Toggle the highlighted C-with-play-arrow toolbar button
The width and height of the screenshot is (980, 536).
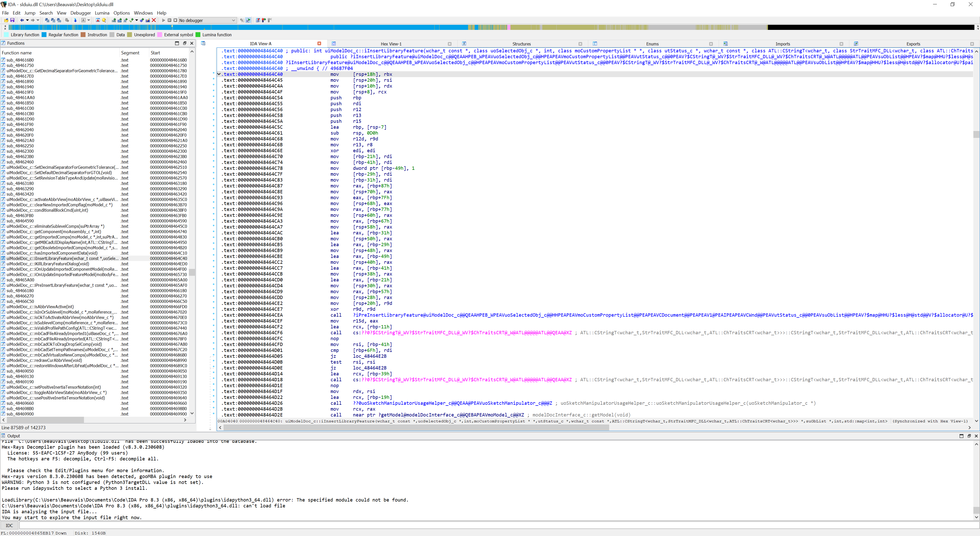(x=248, y=20)
